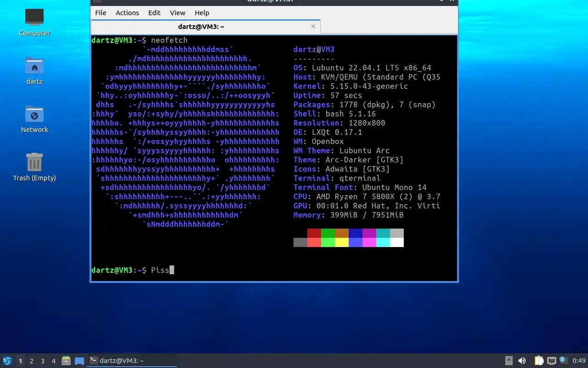The height and width of the screenshot is (368, 588).
Task: Click the Uptime '57 secs' text
Action: click(346, 95)
